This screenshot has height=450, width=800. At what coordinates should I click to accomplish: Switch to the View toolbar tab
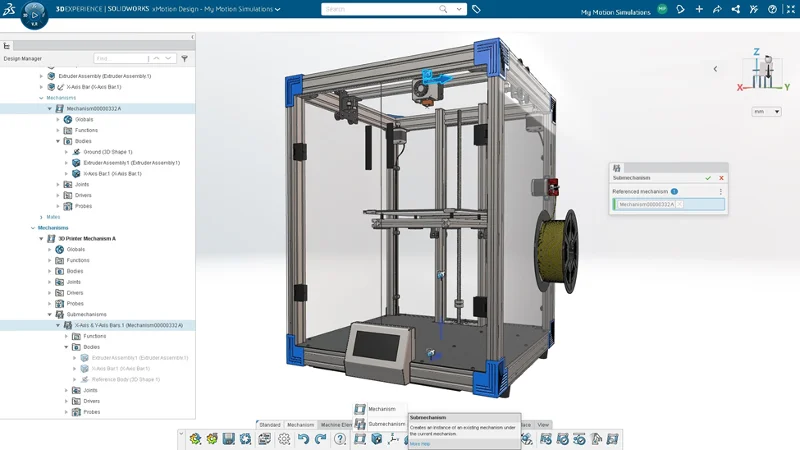pyautogui.click(x=543, y=425)
